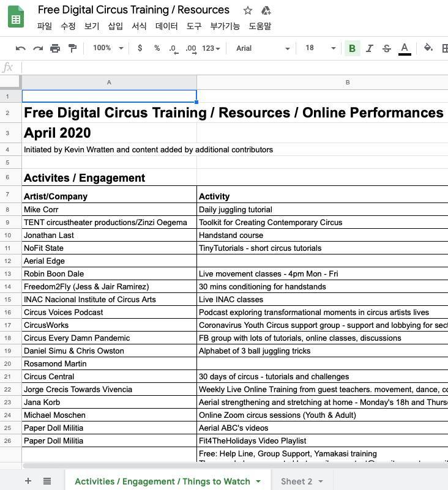Select the 'NoFit State' cell
This screenshot has height=490, width=448.
coord(109,248)
